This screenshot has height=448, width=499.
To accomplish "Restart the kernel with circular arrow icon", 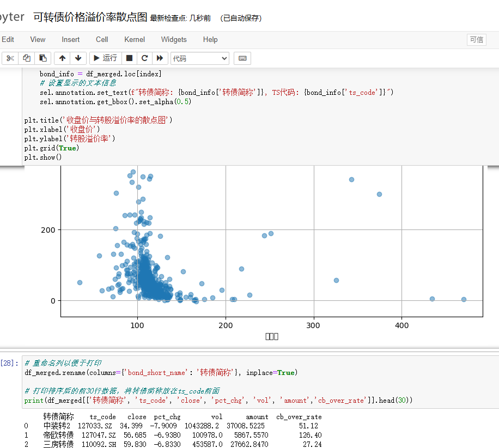I will [x=144, y=58].
